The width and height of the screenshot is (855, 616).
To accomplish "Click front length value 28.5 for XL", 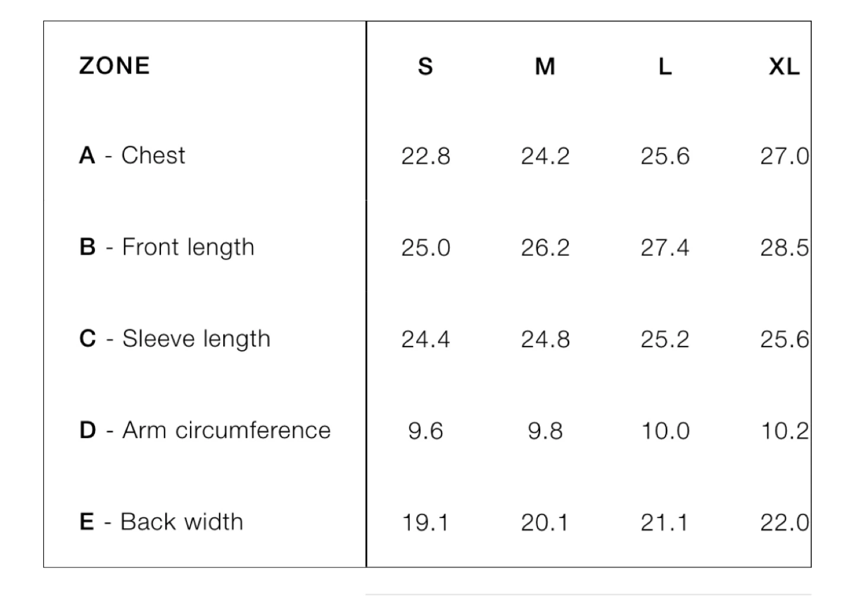I will coord(784,247).
